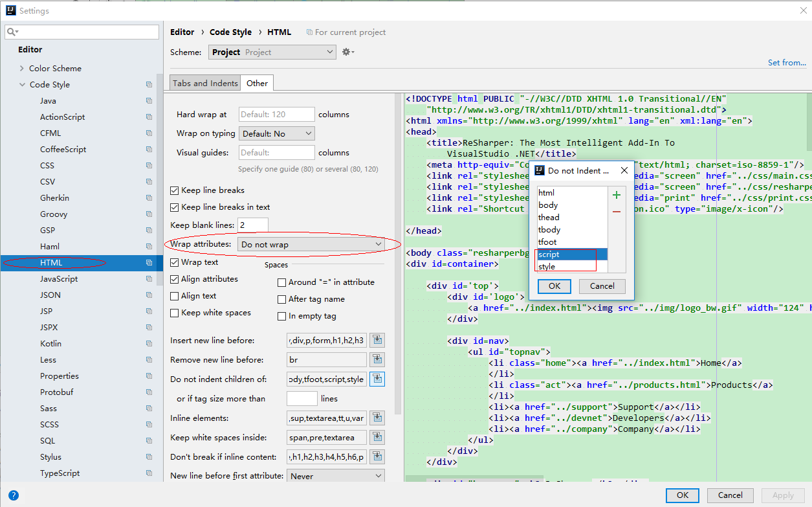Select JavaScript in the Code Style list
This screenshot has width=812, height=507.
(x=59, y=279)
